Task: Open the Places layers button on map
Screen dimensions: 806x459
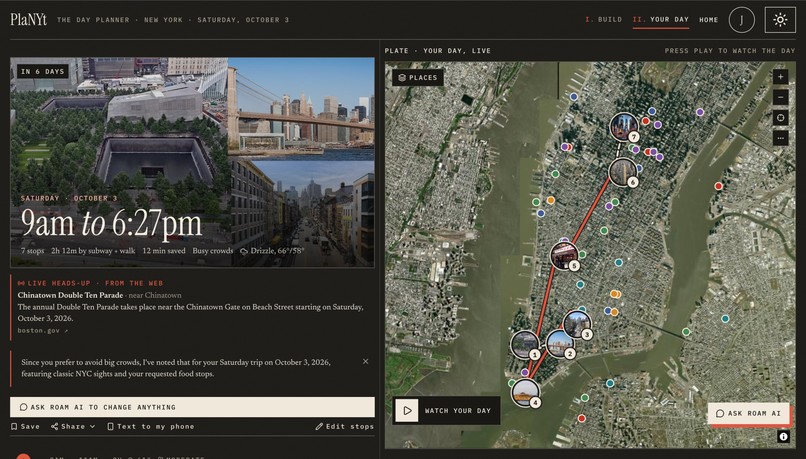Action: [418, 78]
